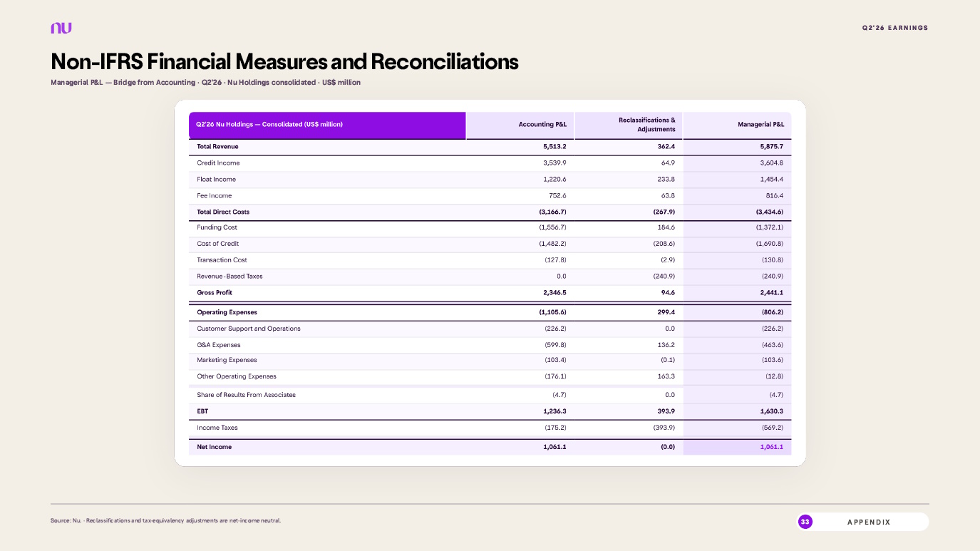Click the Non-IFRS Financial Measures title

pyautogui.click(x=284, y=61)
